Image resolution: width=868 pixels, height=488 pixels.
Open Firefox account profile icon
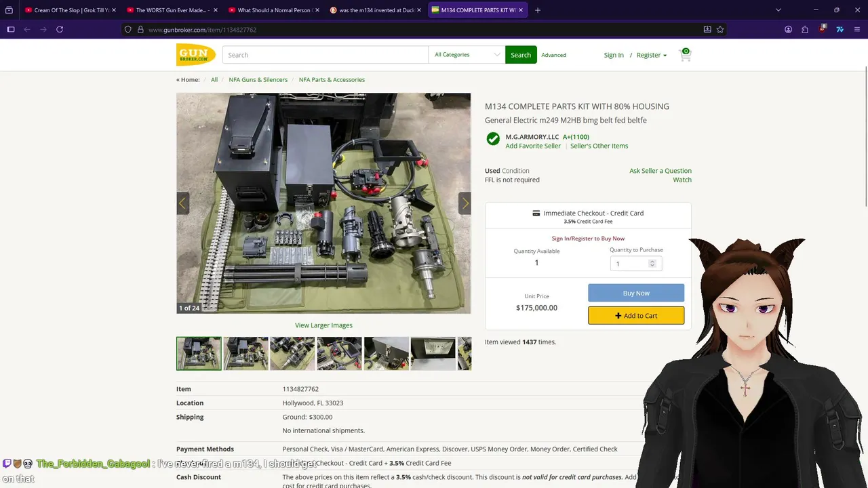pyautogui.click(x=788, y=29)
